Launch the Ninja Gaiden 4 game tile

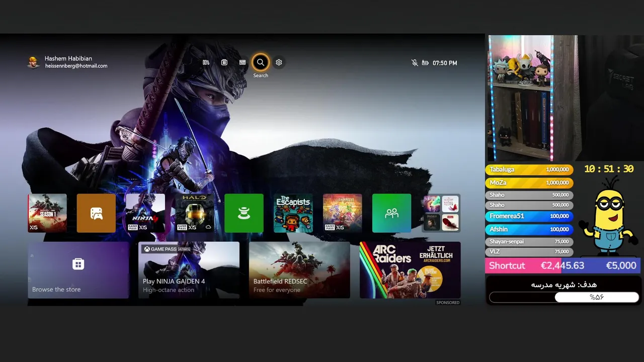coord(145,213)
